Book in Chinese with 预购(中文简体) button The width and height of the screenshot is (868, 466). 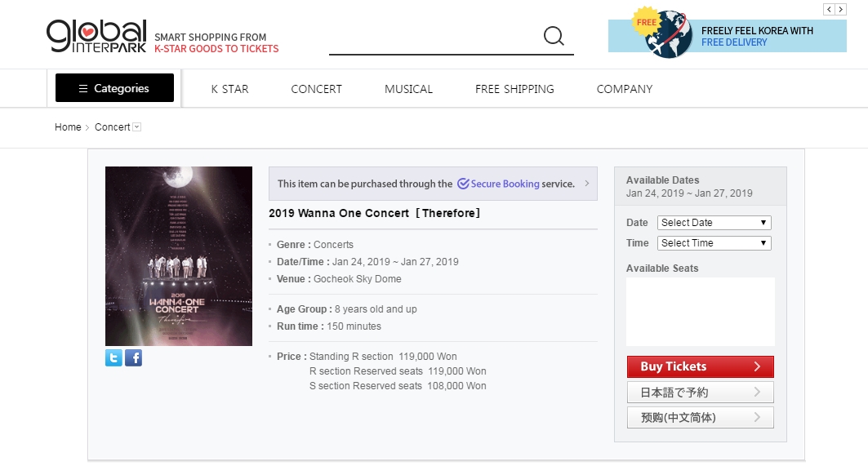coord(701,417)
